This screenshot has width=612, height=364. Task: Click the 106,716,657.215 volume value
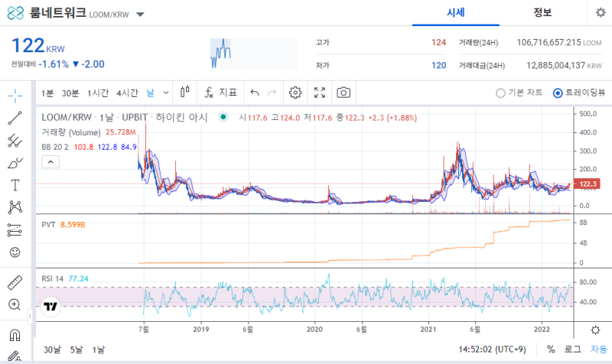[549, 42]
